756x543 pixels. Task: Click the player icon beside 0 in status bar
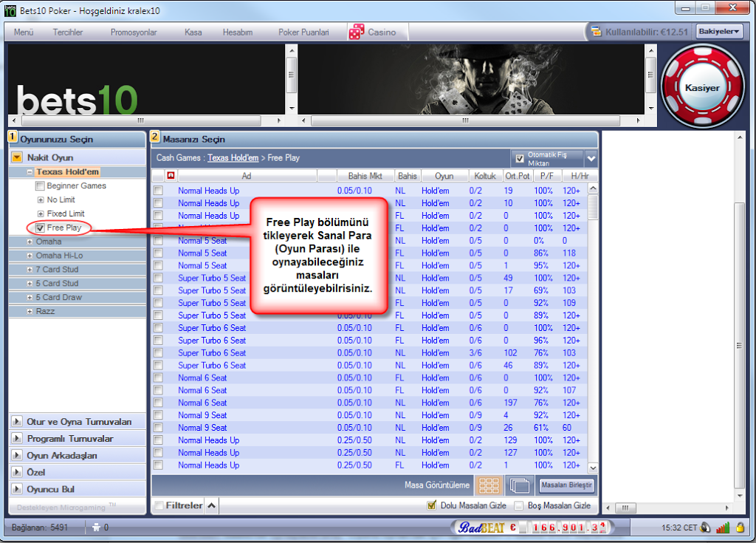tap(96, 527)
